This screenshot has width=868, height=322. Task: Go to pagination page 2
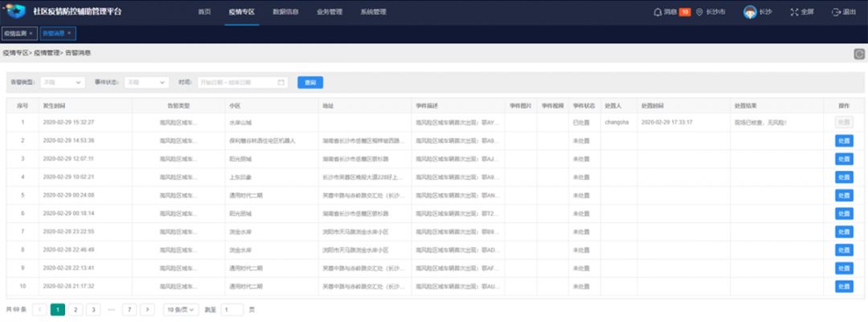pyautogui.click(x=76, y=310)
